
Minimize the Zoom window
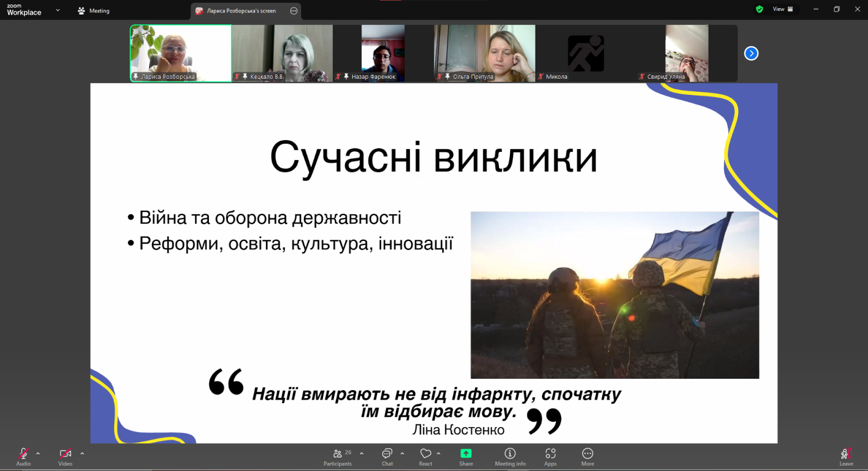coord(816,9)
